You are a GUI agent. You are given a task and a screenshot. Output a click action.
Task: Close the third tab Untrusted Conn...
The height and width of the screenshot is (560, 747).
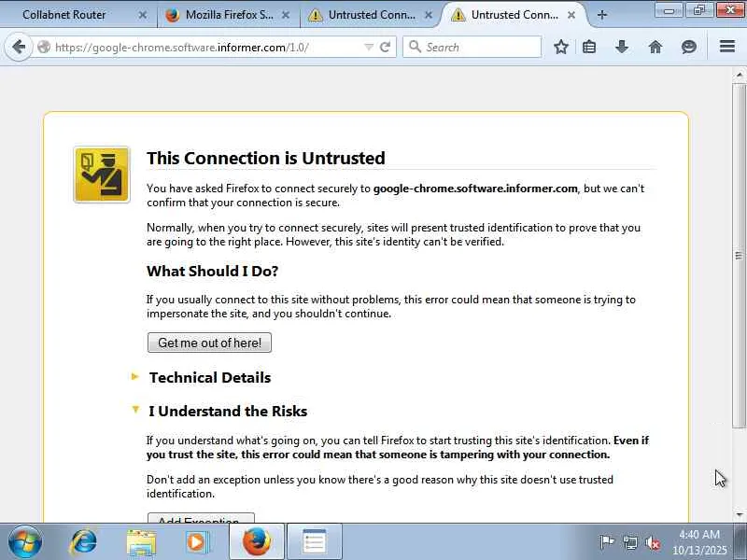(x=429, y=15)
